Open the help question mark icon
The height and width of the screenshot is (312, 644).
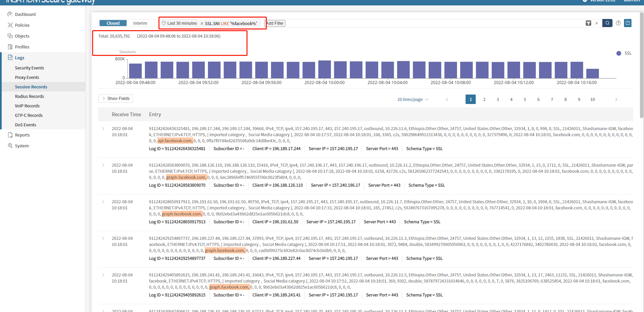(x=618, y=23)
